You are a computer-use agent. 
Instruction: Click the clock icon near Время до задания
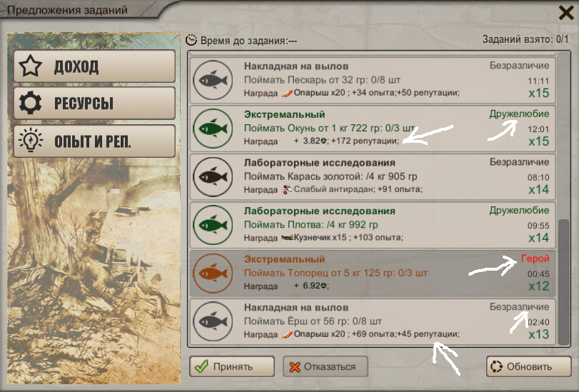[x=191, y=40]
